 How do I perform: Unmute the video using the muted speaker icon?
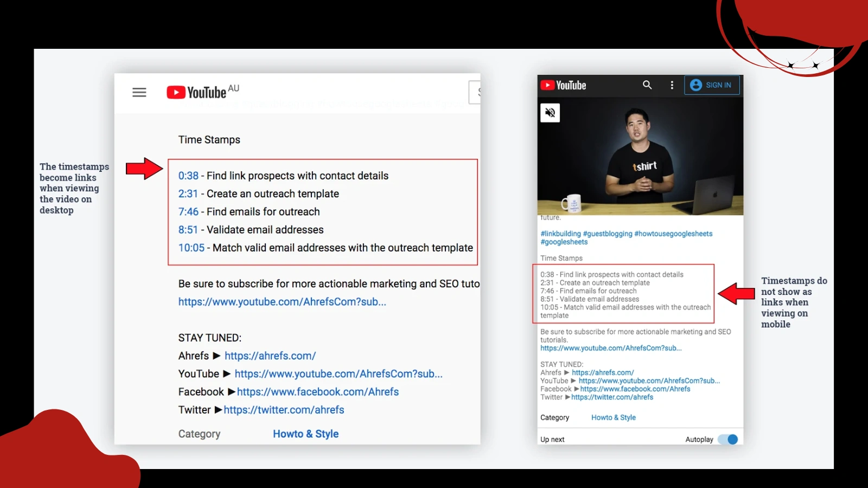pos(550,113)
